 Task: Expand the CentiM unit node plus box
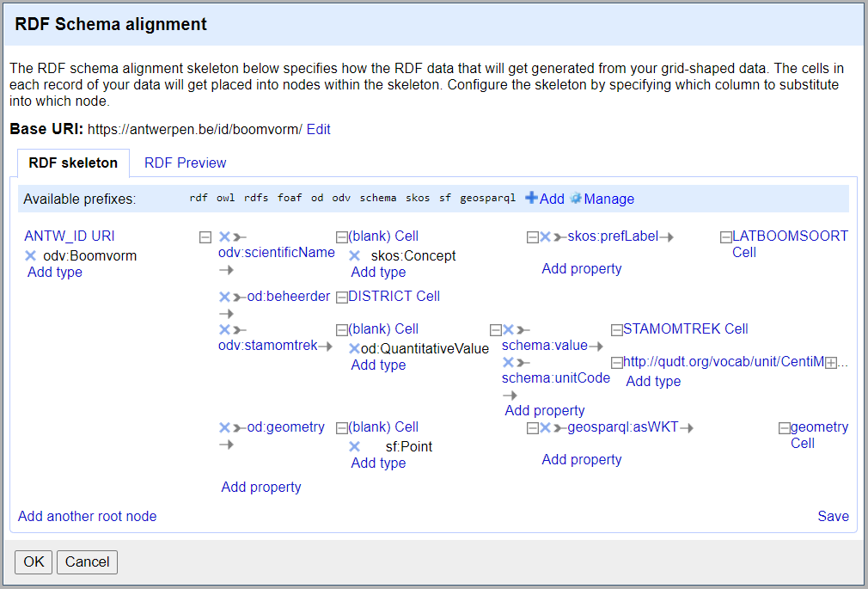(x=830, y=364)
